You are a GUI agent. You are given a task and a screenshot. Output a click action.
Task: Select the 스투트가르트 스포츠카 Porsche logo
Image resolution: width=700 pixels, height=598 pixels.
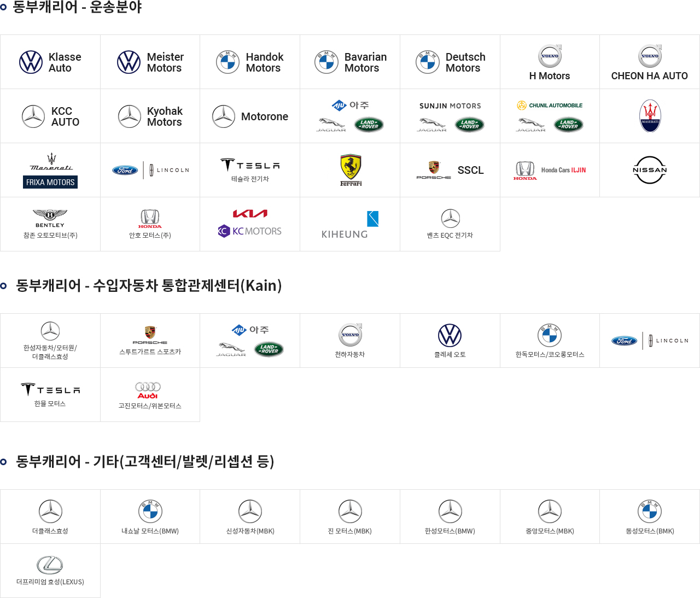click(x=150, y=335)
